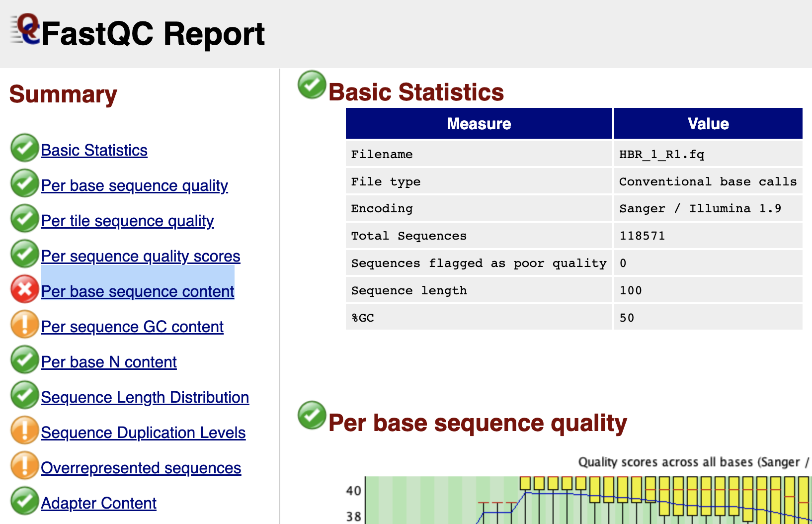
Task: Click the FastQC logo icon in header
Action: (x=26, y=29)
